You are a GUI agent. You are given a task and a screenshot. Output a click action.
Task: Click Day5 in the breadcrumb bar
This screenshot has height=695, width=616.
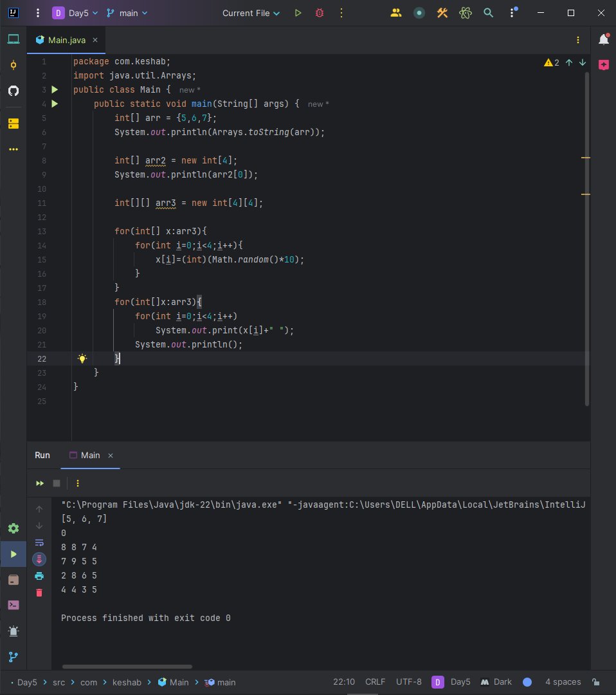click(x=26, y=682)
